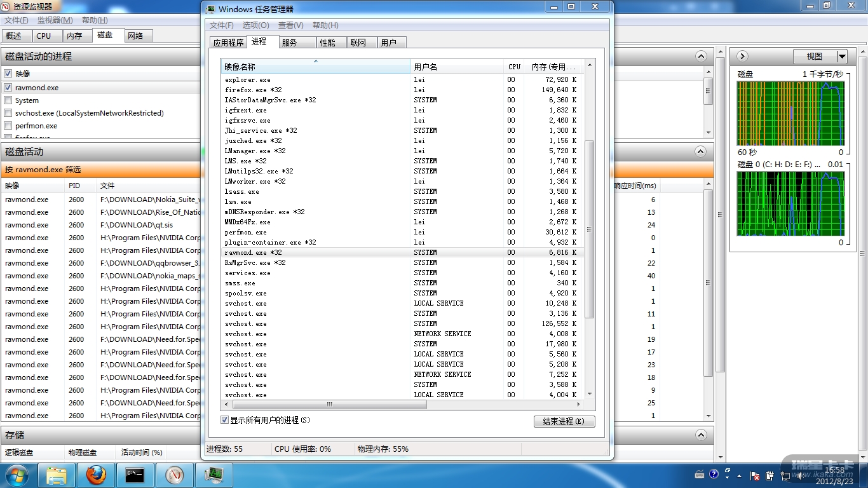Viewport: 868px width, 488px height.
Task: Collapse the 磁盘活动 section
Action: click(700, 152)
